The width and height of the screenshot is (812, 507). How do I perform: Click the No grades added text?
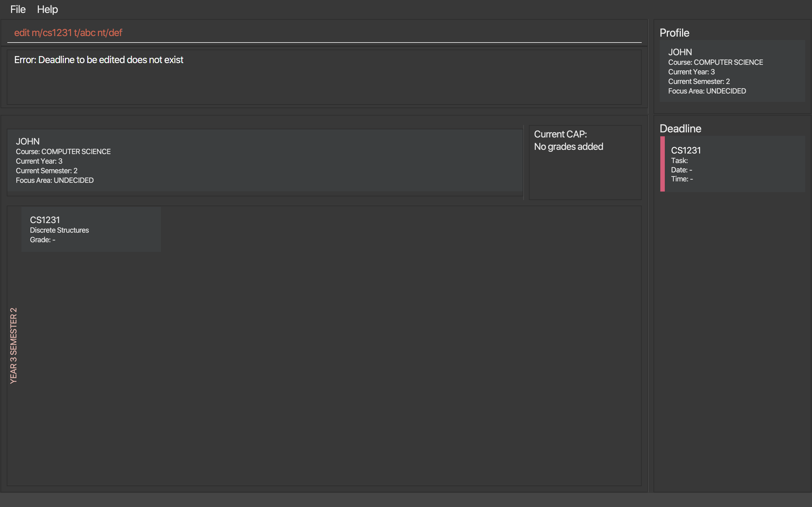tap(568, 146)
